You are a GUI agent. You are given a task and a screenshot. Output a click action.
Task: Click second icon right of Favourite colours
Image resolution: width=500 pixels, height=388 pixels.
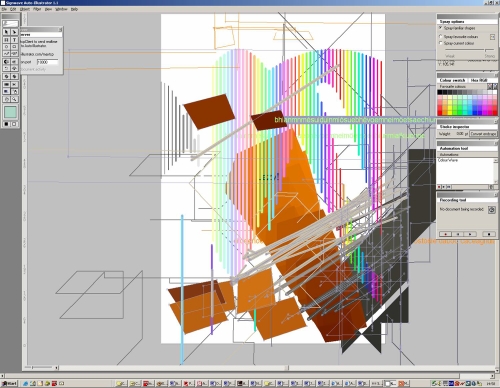click(495, 86)
